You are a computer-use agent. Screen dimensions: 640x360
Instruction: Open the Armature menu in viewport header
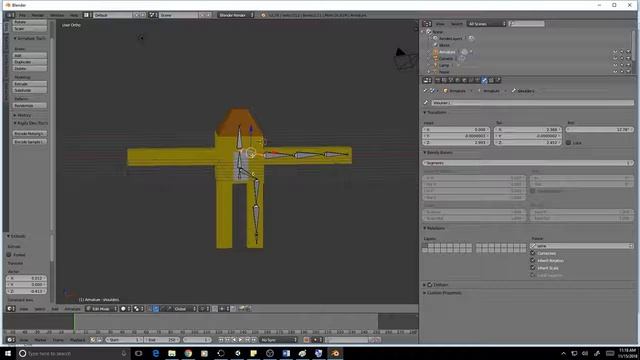pyautogui.click(x=72, y=309)
